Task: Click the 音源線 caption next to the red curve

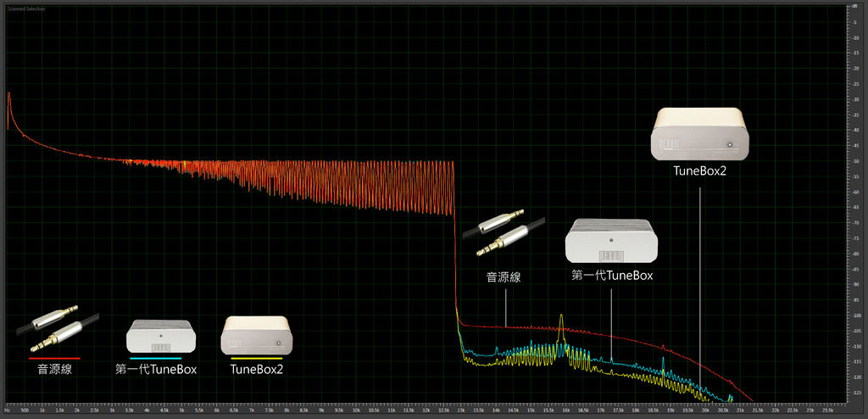Action: click(504, 277)
